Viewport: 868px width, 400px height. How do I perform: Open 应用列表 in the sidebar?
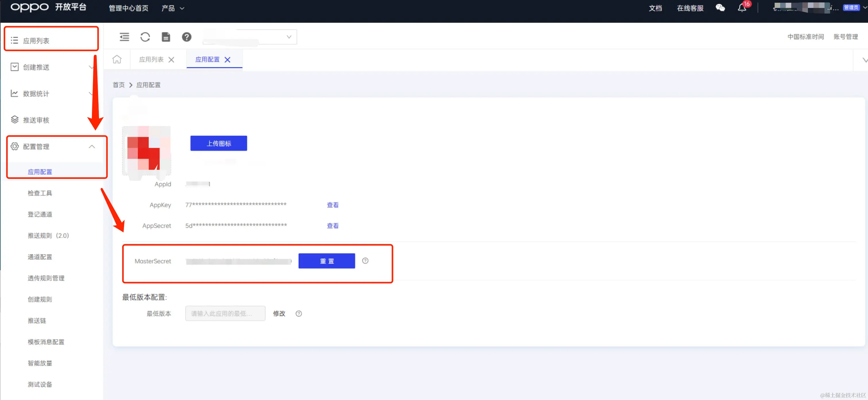tap(36, 41)
